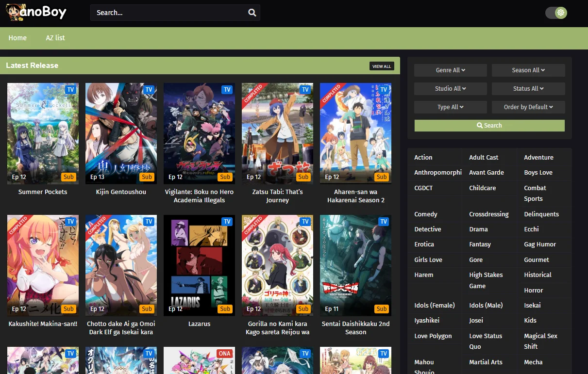Click the CGDCT genre link
The width and height of the screenshot is (588, 374).
click(423, 188)
